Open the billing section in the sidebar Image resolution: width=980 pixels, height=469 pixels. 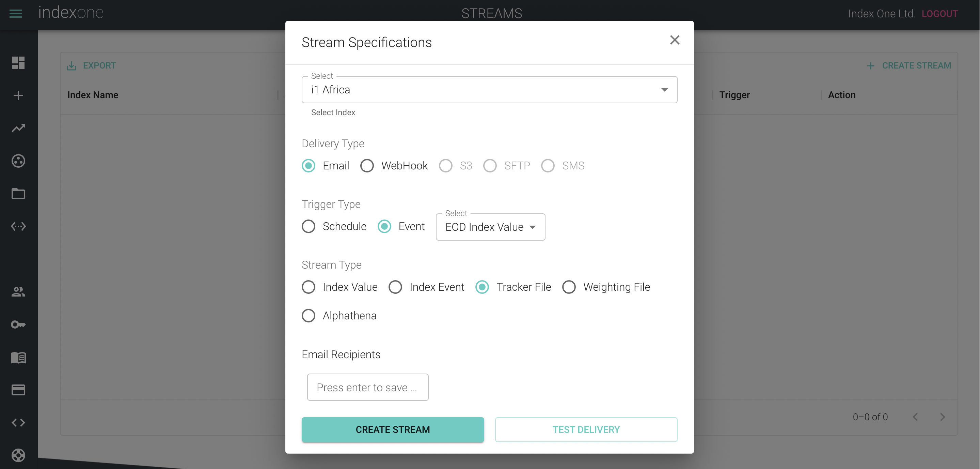point(18,390)
